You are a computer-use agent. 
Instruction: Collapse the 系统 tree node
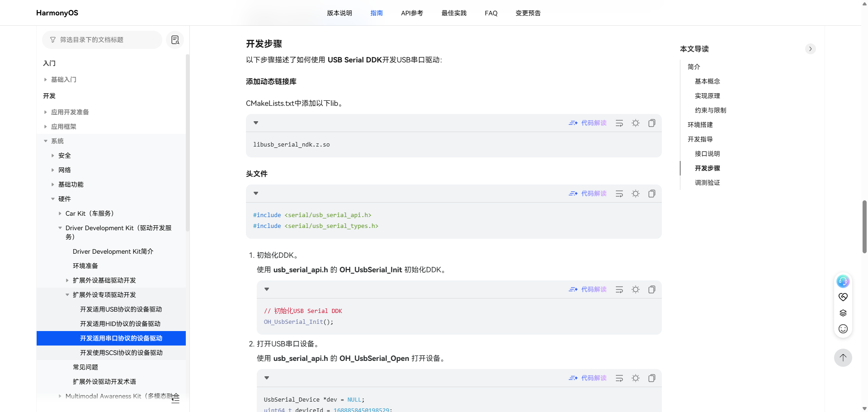click(x=46, y=141)
